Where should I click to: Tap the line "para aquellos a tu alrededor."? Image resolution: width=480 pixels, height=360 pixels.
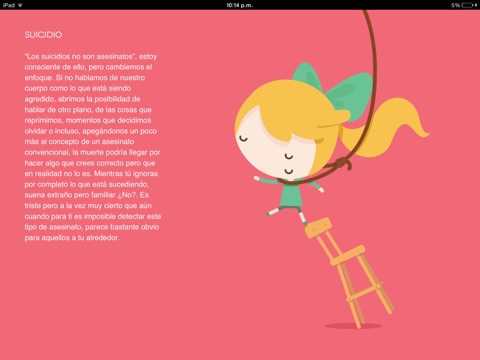point(72,238)
